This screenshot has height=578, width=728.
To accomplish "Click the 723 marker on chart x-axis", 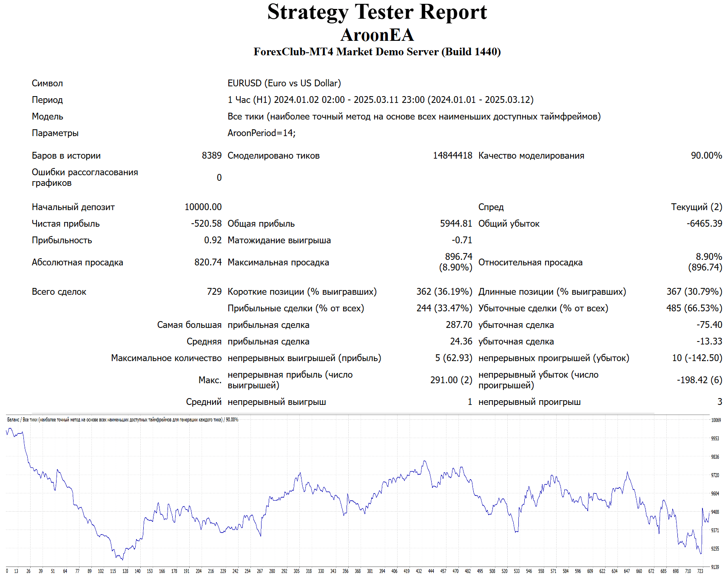I will (x=700, y=571).
